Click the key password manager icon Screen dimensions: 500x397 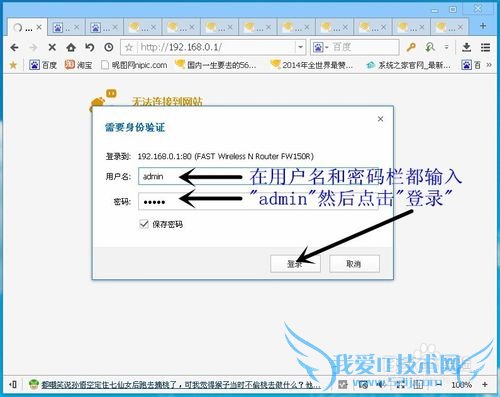click(411, 47)
